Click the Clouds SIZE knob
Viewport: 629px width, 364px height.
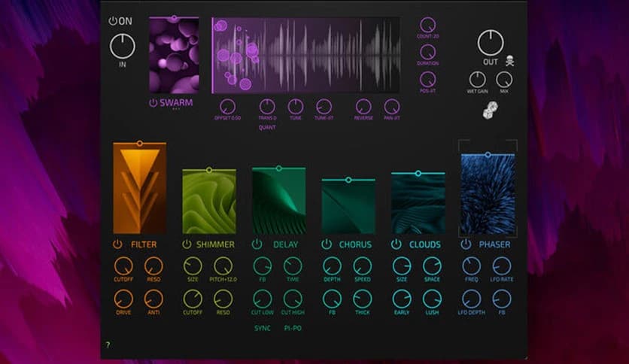[402, 266]
